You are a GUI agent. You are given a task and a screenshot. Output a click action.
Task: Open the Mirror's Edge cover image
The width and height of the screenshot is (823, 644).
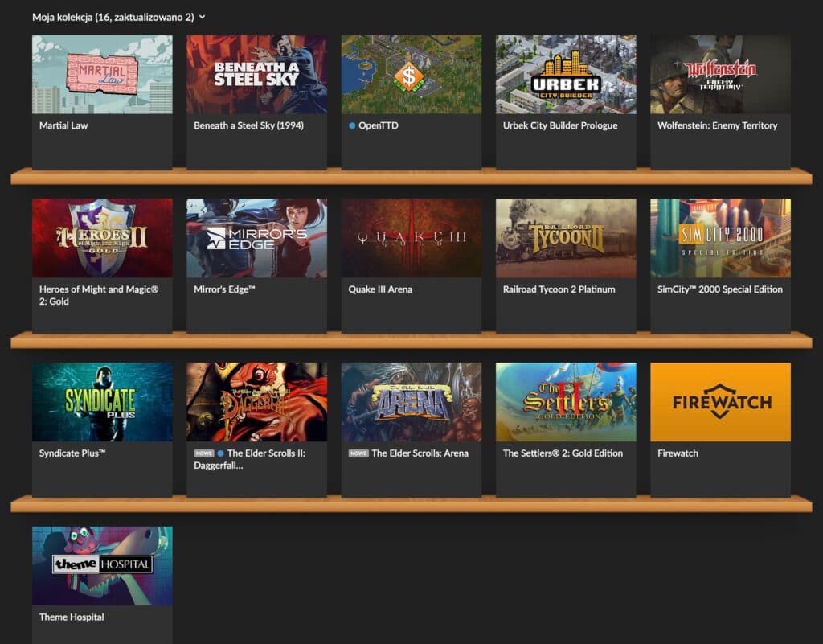256,238
